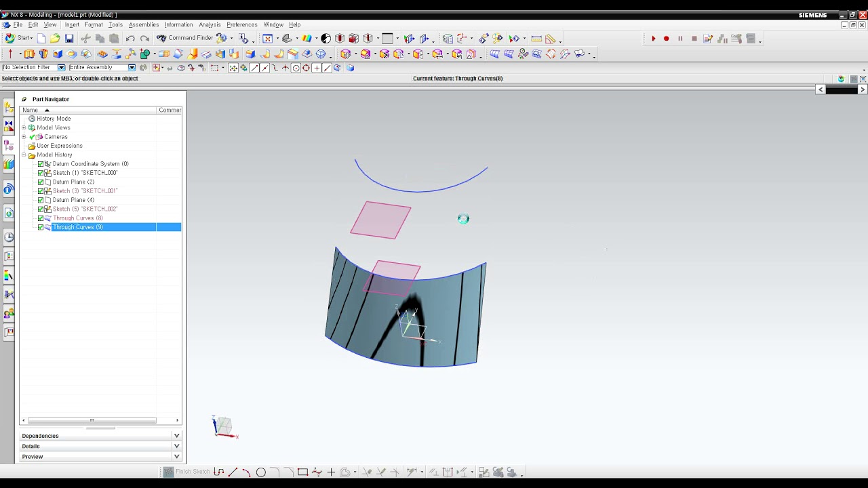The height and width of the screenshot is (488, 868).
Task: Open the Preferences menu
Action: click(x=242, y=24)
